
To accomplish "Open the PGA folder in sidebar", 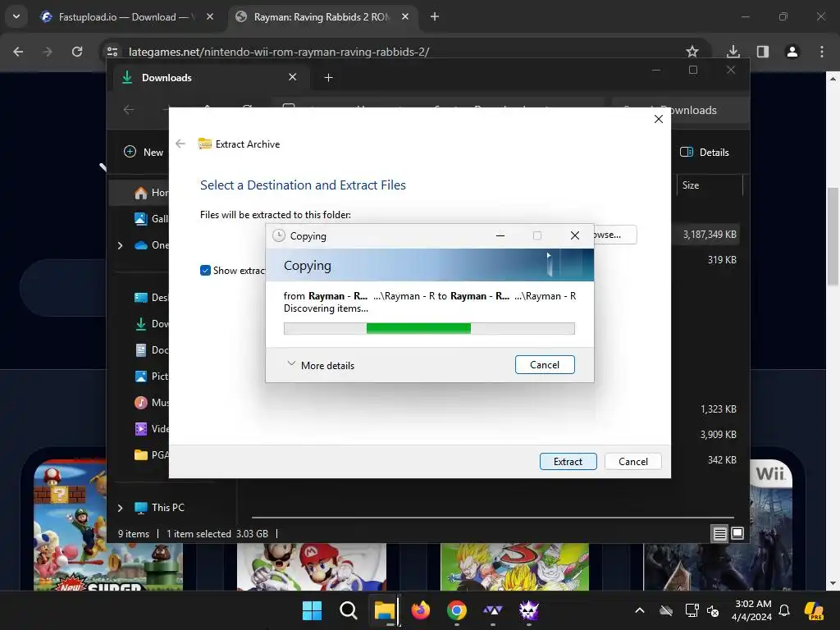I will (150, 454).
